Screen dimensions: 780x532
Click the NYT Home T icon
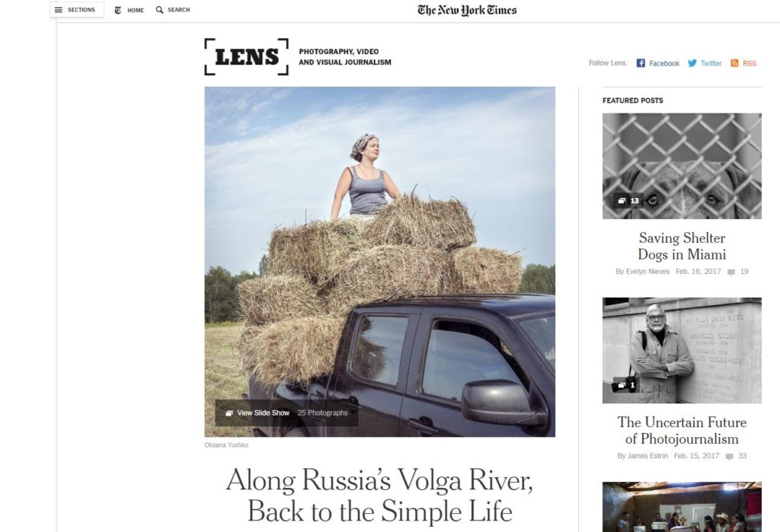click(x=118, y=10)
